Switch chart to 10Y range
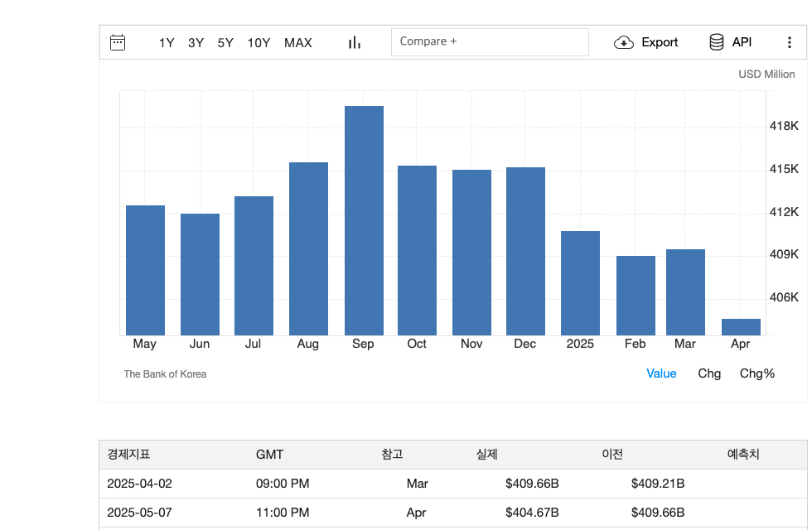 (259, 43)
